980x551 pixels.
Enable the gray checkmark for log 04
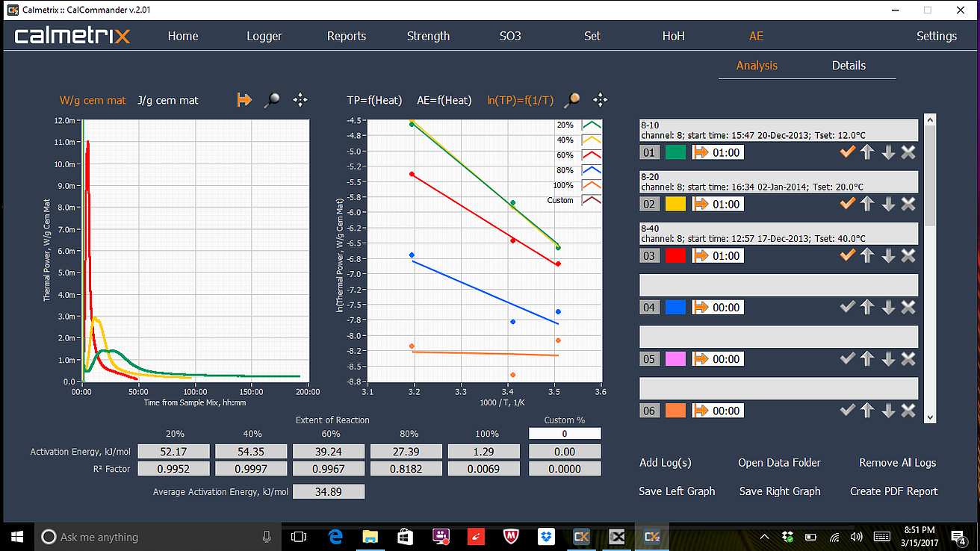pos(846,307)
